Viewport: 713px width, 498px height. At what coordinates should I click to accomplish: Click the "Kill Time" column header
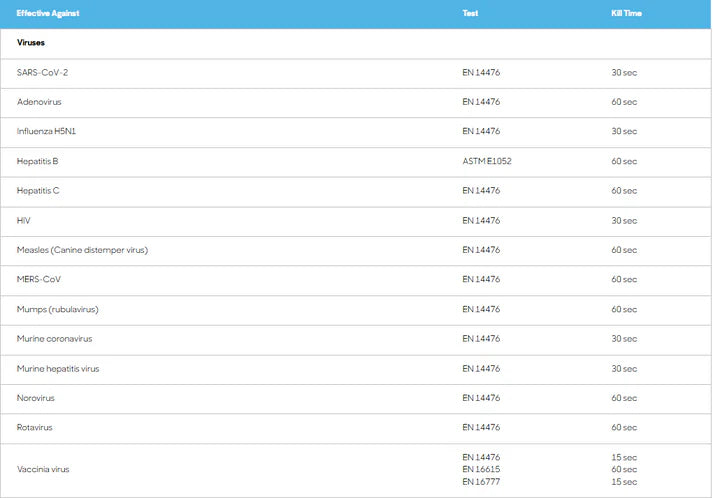pos(627,14)
